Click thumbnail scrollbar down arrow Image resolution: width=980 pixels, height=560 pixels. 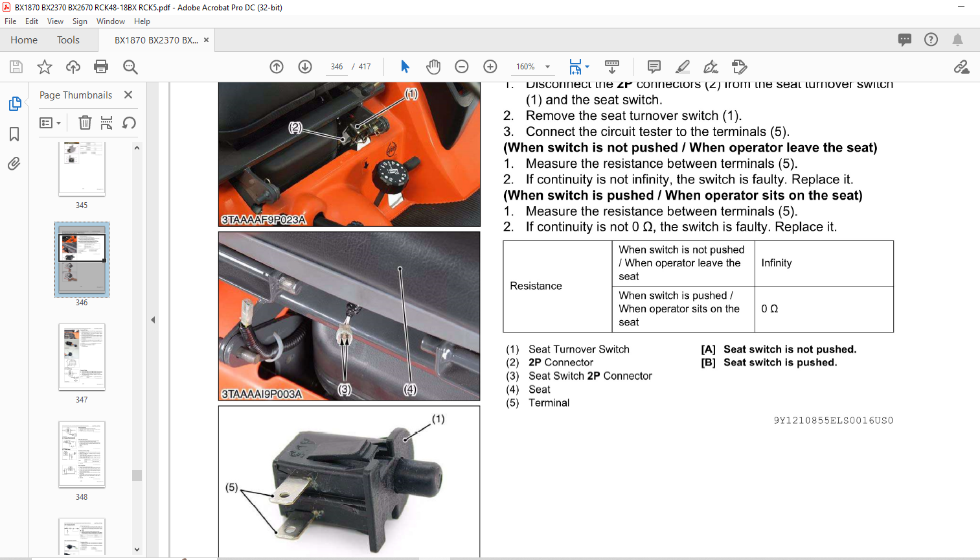pyautogui.click(x=137, y=549)
